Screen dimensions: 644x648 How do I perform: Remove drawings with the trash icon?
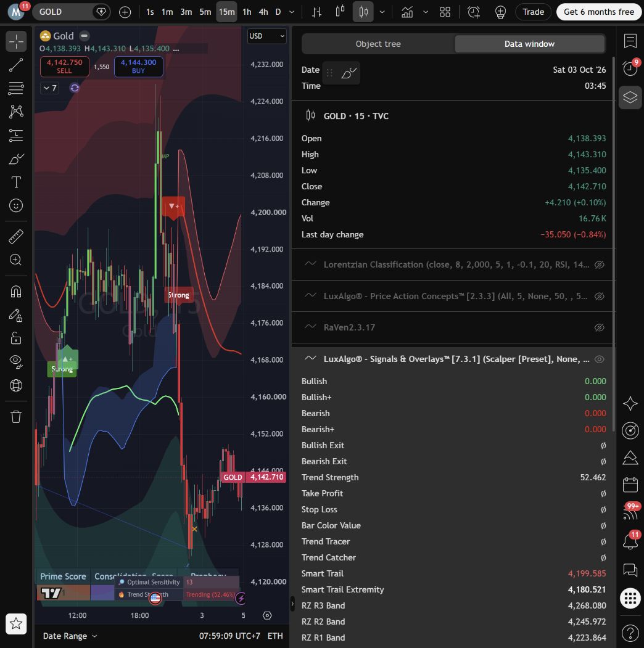pos(16,417)
